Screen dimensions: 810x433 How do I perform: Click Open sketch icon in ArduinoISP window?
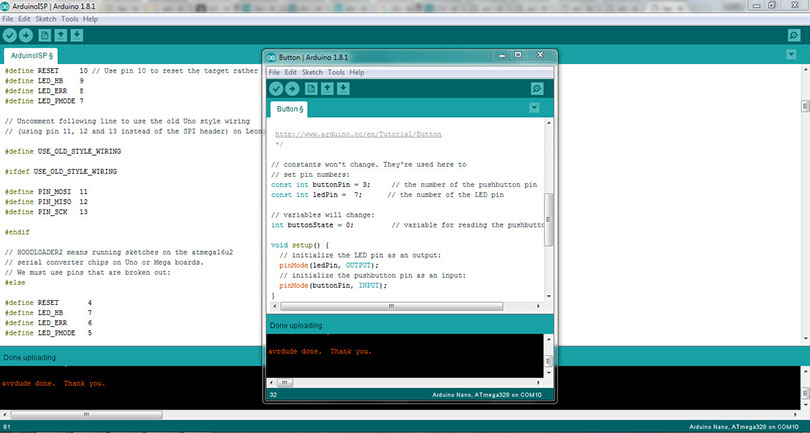tap(61, 35)
